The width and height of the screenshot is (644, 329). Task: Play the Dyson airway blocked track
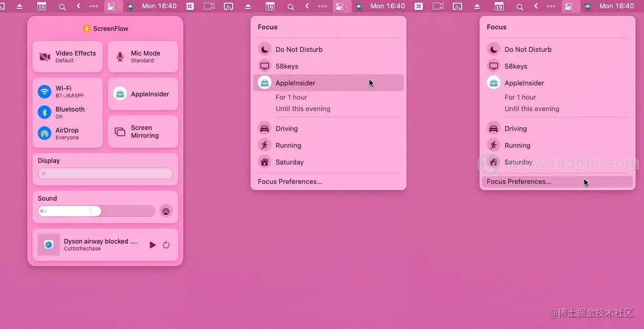(x=152, y=245)
